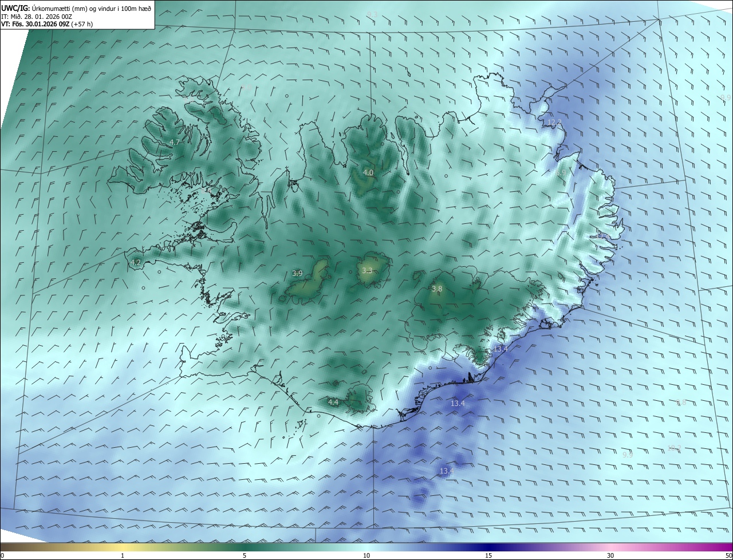The width and height of the screenshot is (733, 560).
Task: Click the yellow section of the color scale
Action: [123, 547]
